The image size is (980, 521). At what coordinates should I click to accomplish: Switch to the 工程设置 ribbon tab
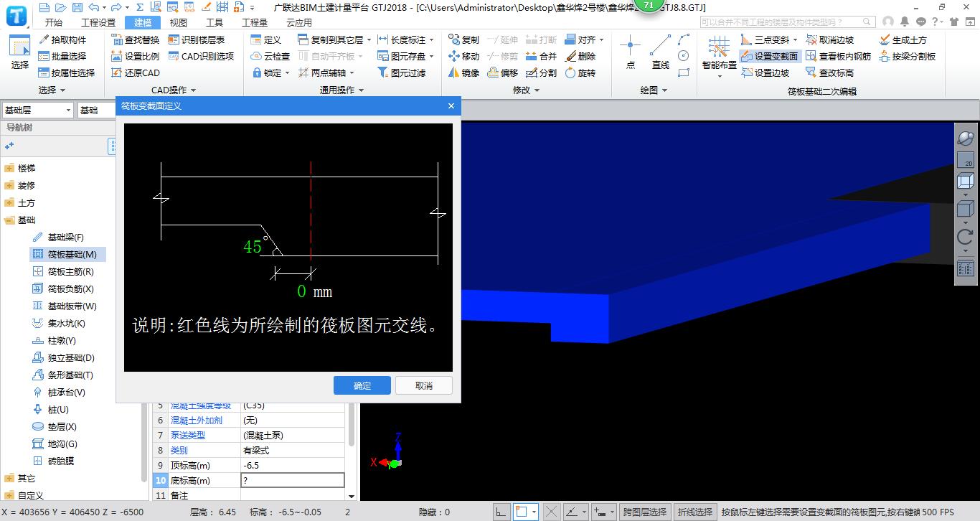coord(98,22)
